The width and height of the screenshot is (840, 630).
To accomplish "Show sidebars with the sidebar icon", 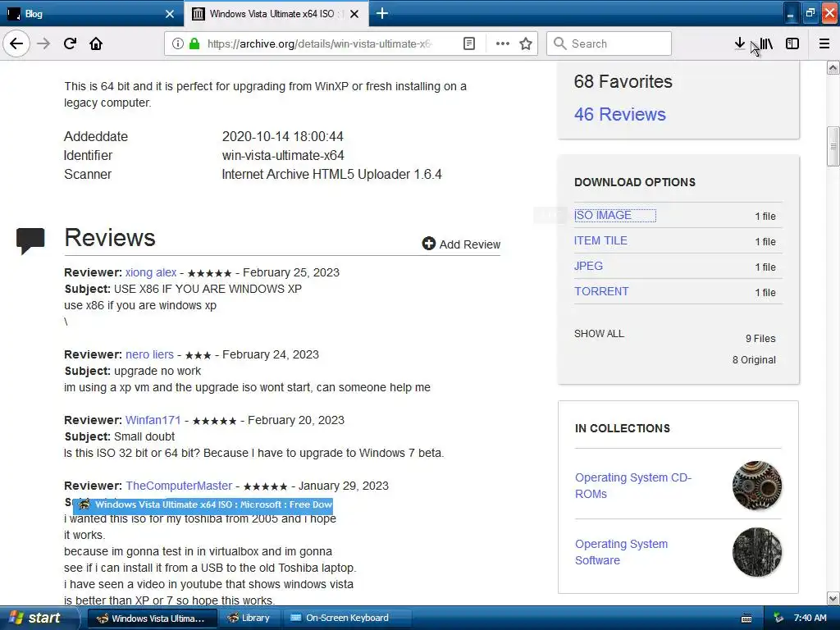I will click(792, 43).
